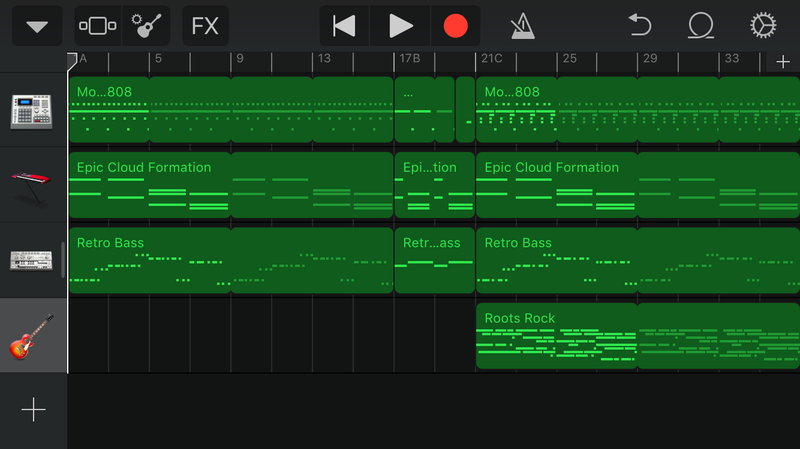Select the drum machine track header

click(32, 111)
